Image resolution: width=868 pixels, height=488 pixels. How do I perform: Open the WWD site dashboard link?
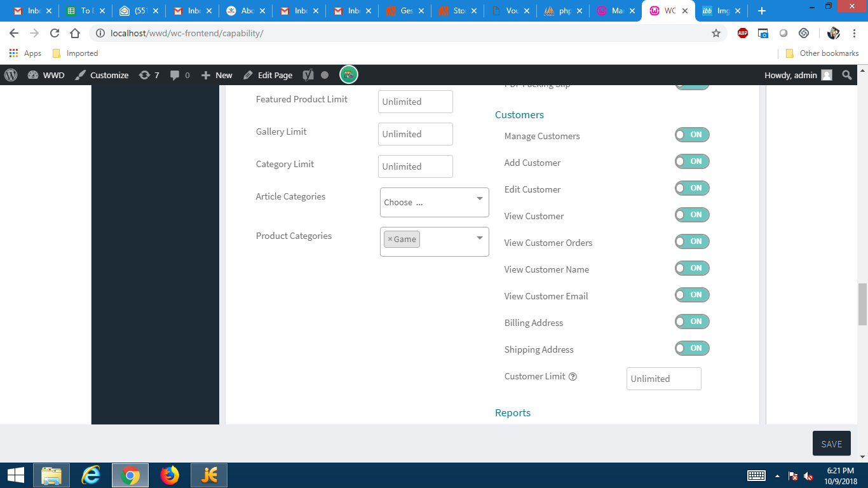[x=46, y=75]
